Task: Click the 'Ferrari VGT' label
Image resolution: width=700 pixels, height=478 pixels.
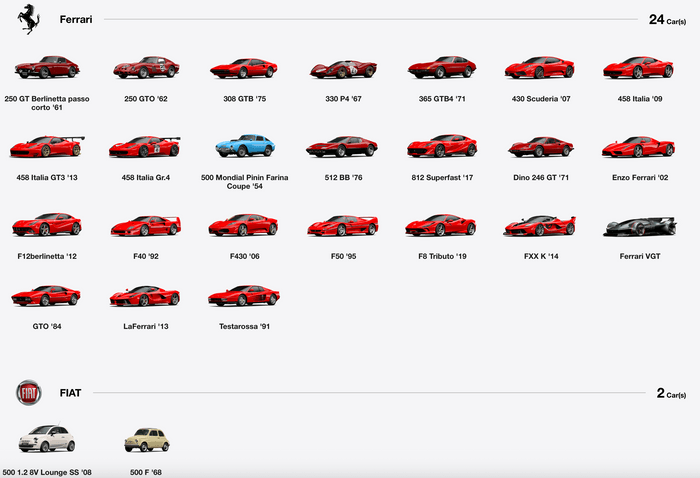Action: [640, 256]
